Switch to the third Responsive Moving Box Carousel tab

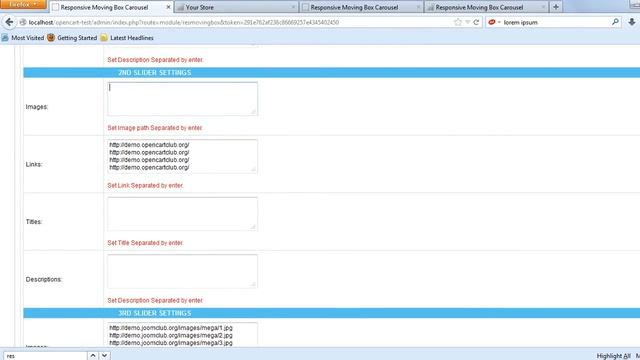point(361,7)
